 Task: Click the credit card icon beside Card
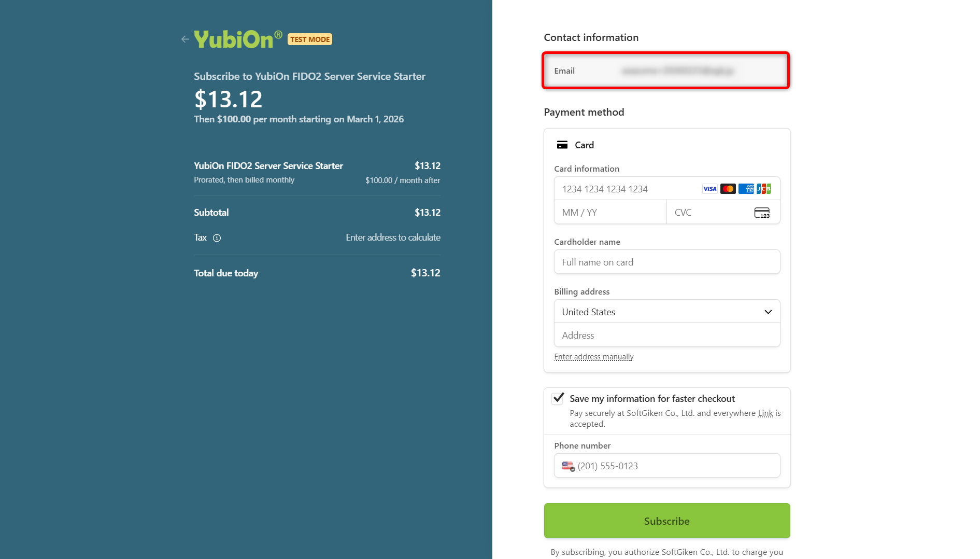point(562,145)
